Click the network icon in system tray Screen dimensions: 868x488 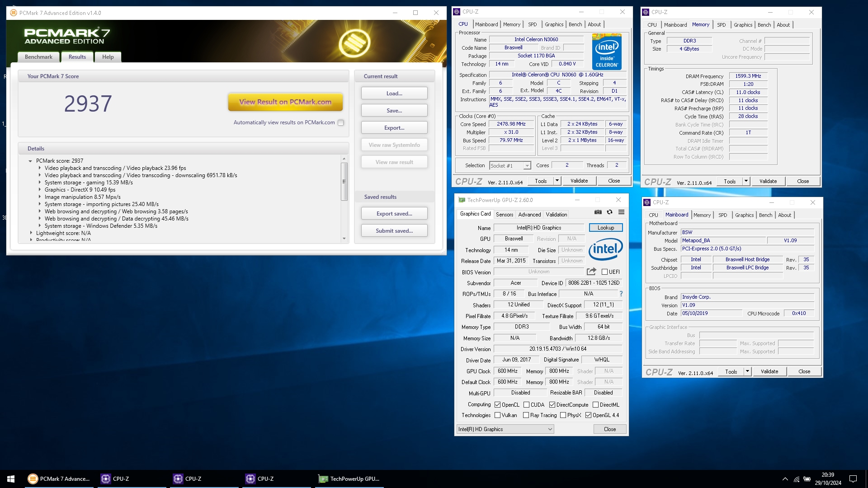coord(796,479)
